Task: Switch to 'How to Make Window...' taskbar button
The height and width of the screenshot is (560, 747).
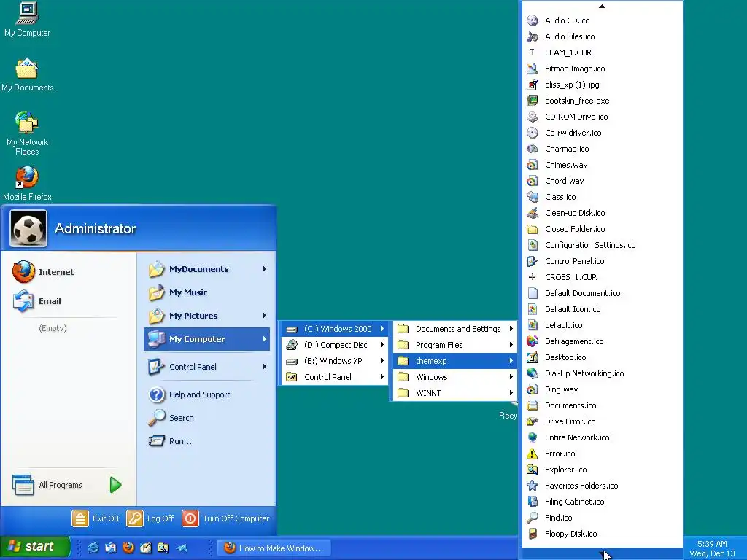Action: point(274,548)
